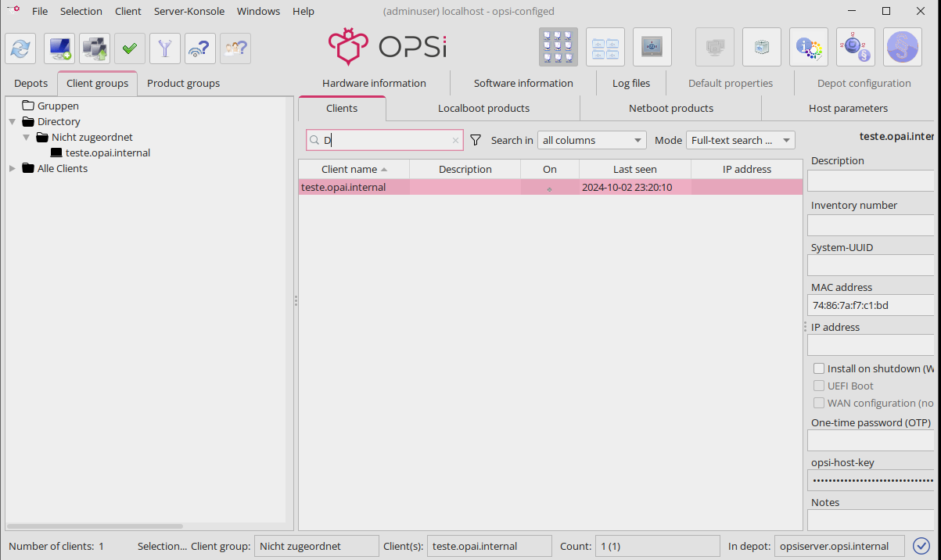Click the green checkmark save icon
The width and height of the screenshot is (941, 560).
pyautogui.click(x=130, y=48)
